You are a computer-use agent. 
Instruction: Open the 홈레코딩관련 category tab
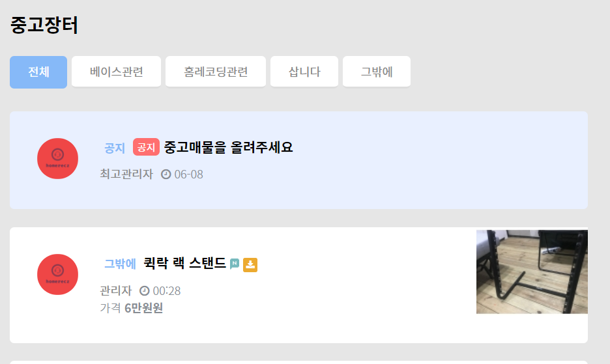(216, 72)
